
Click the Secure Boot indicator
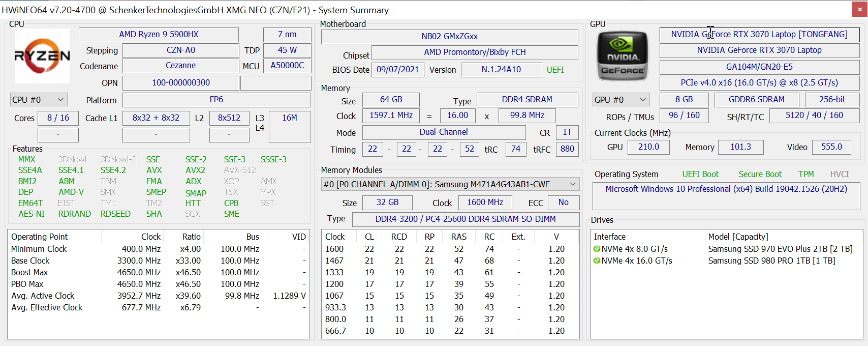tap(760, 174)
